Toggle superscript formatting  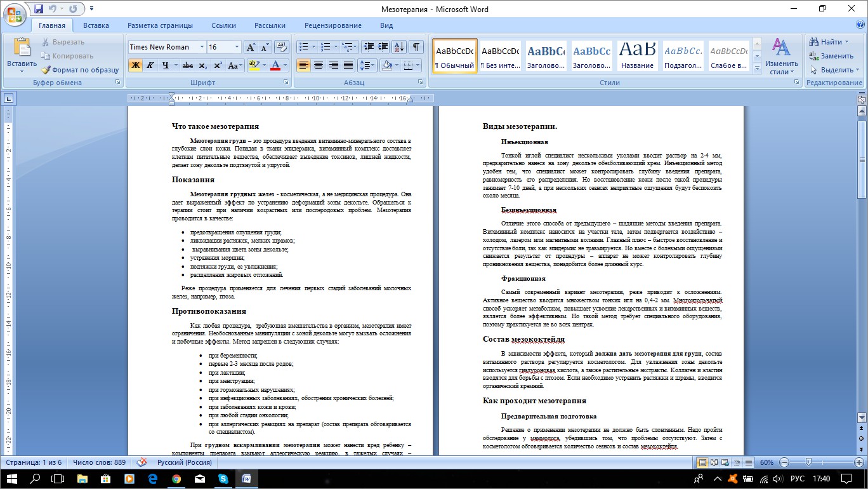coord(218,65)
